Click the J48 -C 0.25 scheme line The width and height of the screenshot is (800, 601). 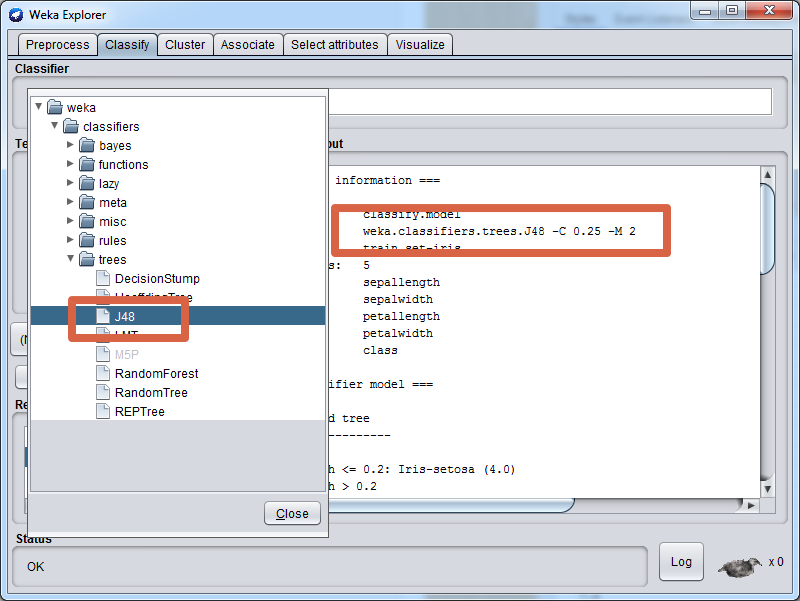(499, 231)
